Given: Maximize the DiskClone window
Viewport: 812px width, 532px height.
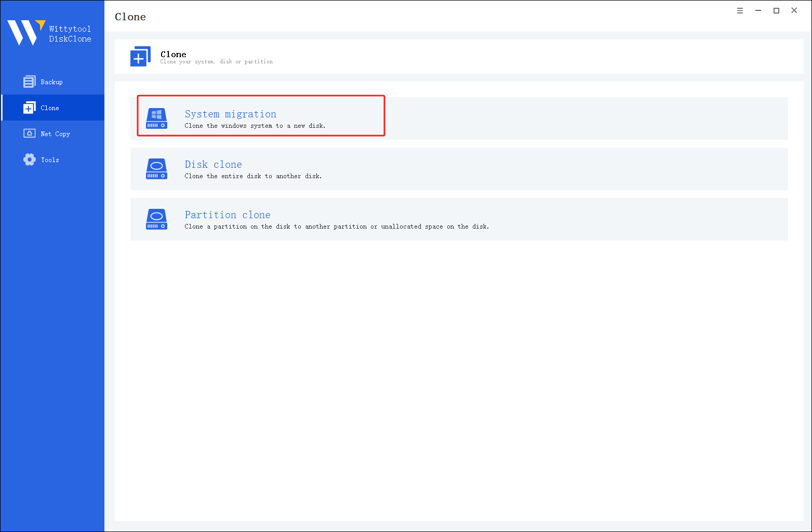Looking at the screenshot, I should (776, 10).
